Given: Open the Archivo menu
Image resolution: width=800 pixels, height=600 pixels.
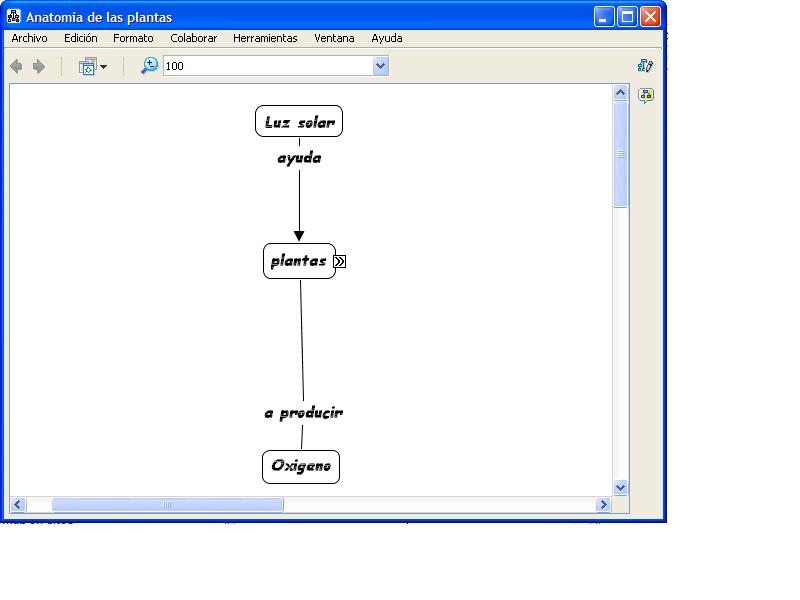Looking at the screenshot, I should tap(29, 38).
